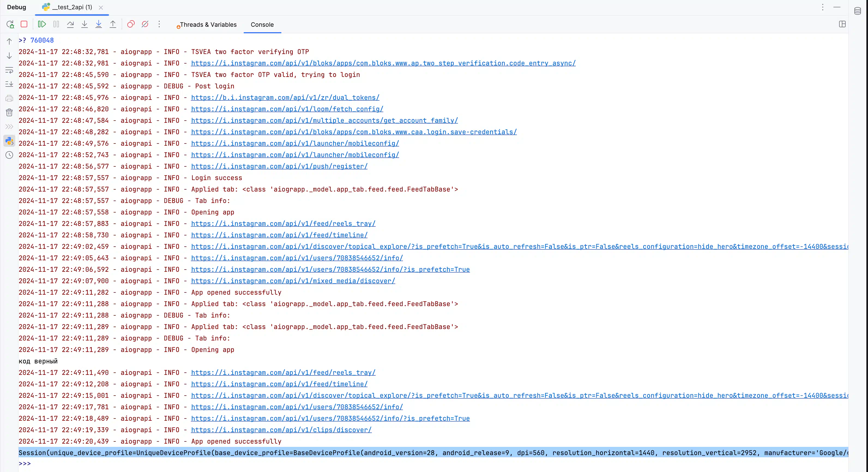Rerun the __test_2api debug session
This screenshot has height=472, width=868.
pos(10,24)
